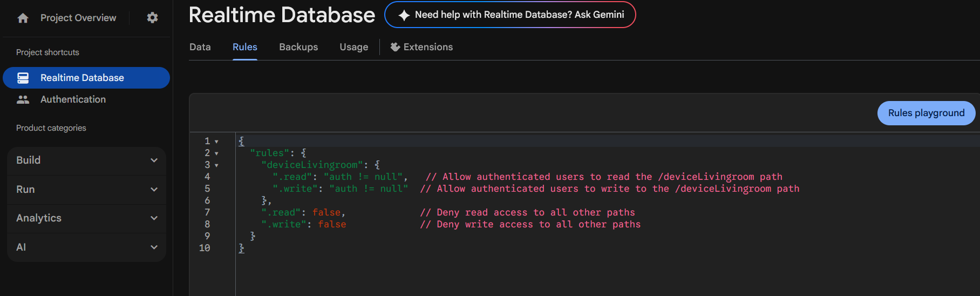This screenshot has height=296, width=980.
Task: Select Realtime Database in sidebar
Action: pos(86,78)
